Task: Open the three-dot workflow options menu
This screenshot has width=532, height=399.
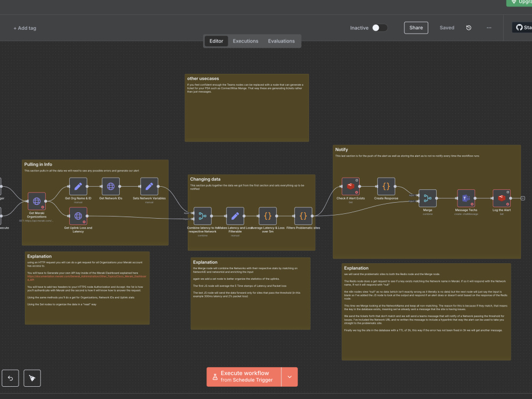Action: [489, 28]
